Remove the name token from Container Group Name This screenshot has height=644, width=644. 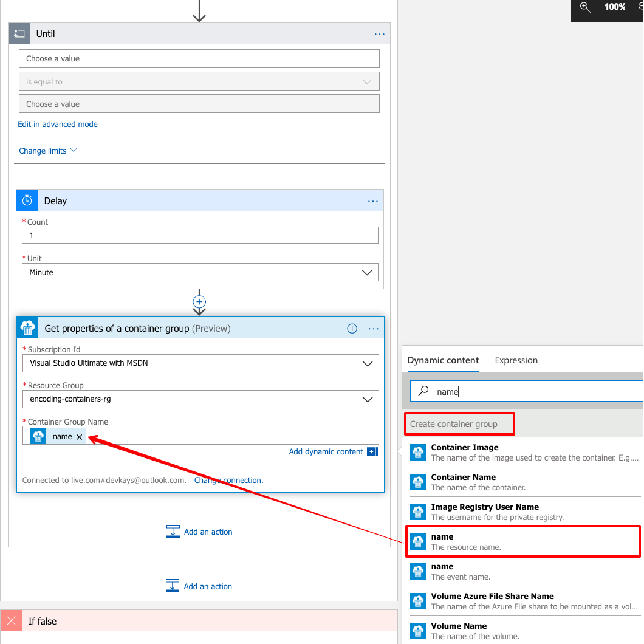coord(80,437)
